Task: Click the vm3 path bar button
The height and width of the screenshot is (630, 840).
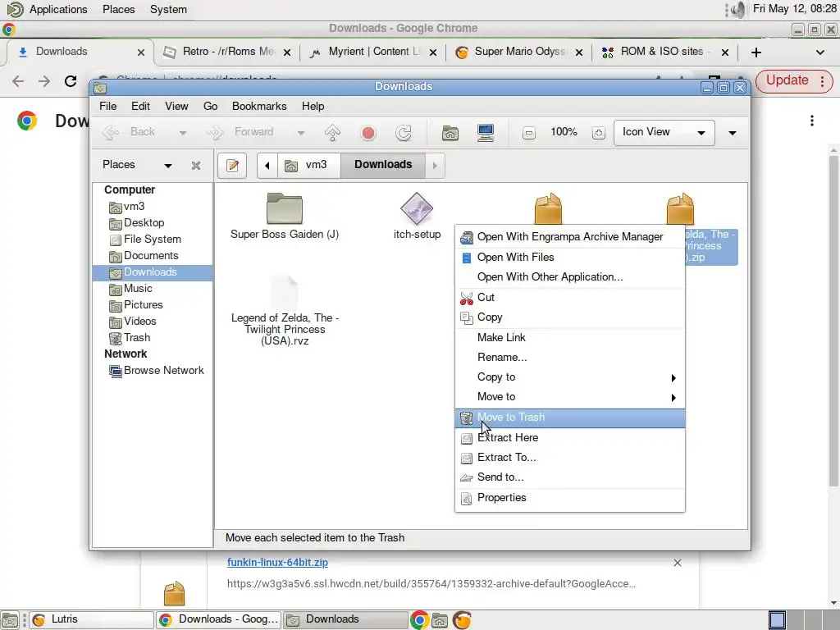Action: coord(309,166)
